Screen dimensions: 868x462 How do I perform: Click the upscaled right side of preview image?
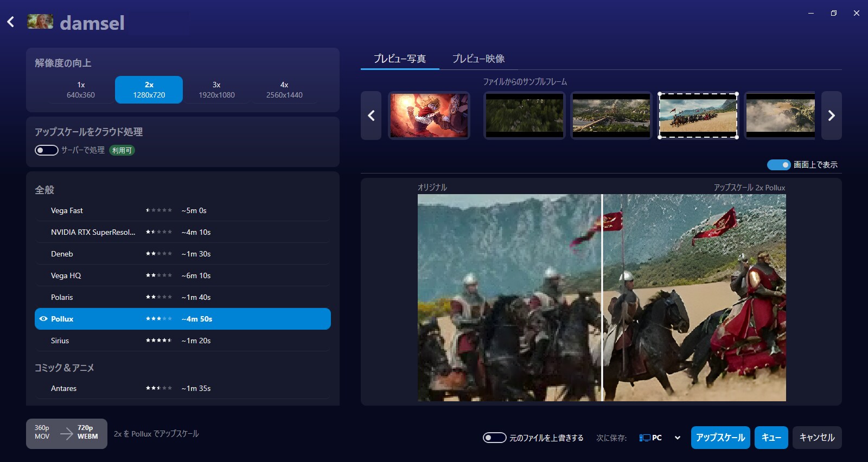[x=695, y=298]
